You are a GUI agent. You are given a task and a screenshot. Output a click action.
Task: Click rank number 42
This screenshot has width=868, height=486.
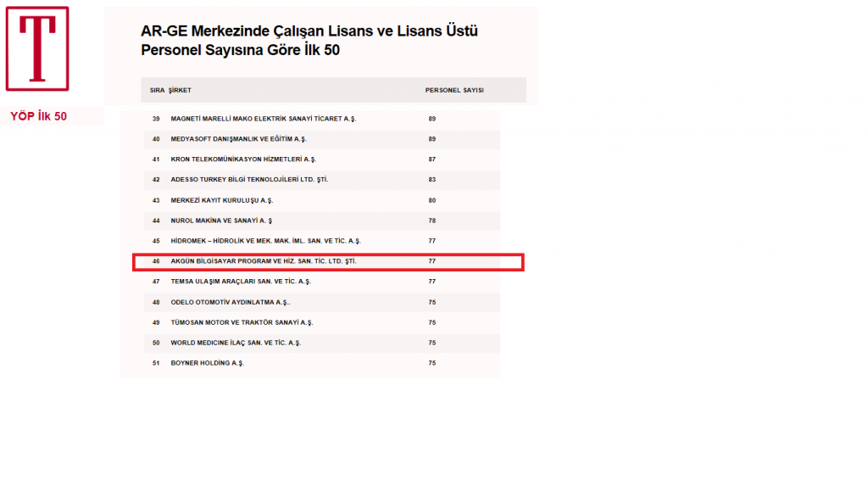pos(156,180)
